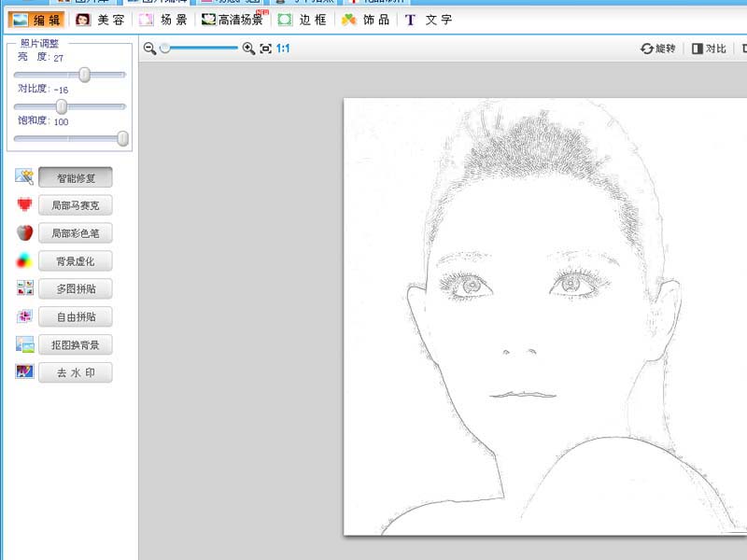Screen dimensions: 747x560
Task: Open the 边框 border tab
Action: 303,20
